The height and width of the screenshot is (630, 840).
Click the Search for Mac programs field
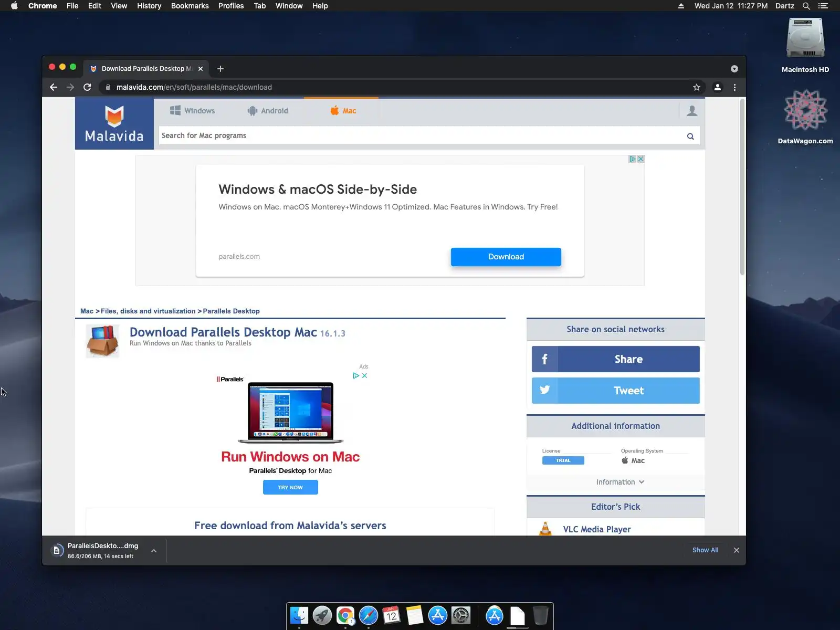point(420,135)
